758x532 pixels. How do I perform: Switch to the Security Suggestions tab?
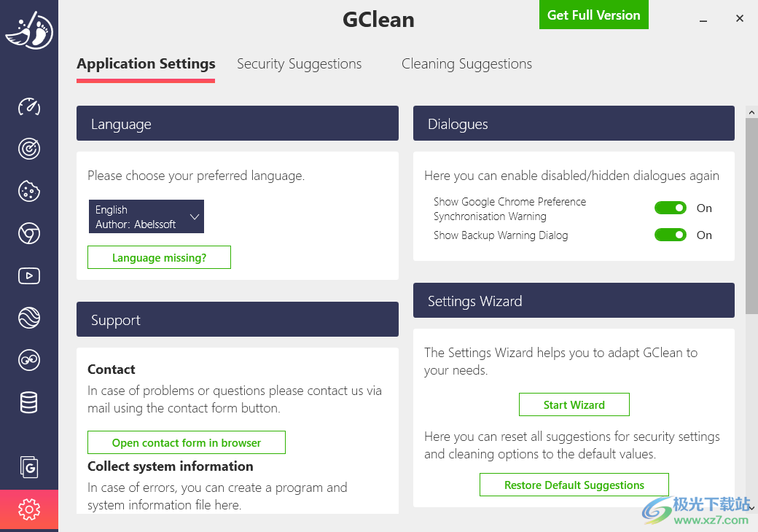pyautogui.click(x=299, y=63)
